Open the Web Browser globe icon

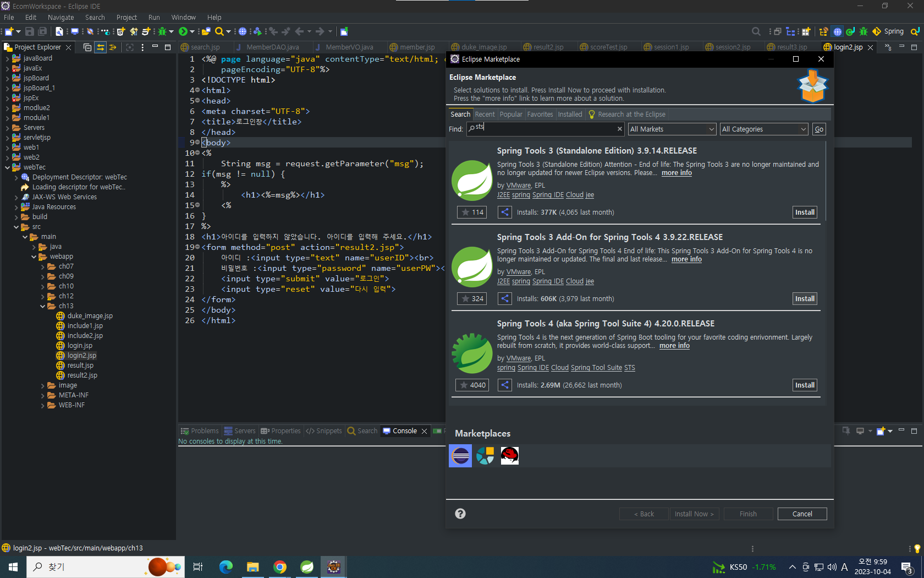pos(243,31)
